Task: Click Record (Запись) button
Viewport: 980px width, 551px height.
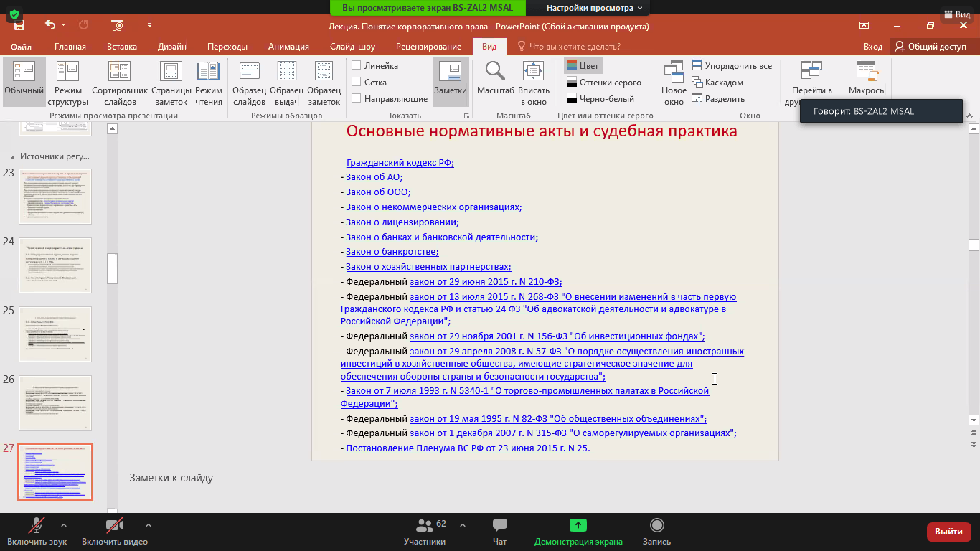Action: click(656, 532)
